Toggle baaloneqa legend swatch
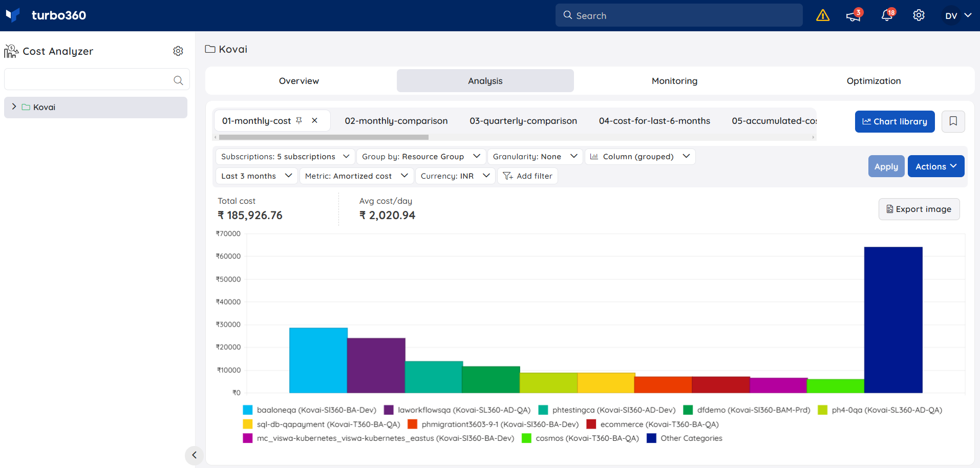The height and width of the screenshot is (468, 980). (248, 410)
